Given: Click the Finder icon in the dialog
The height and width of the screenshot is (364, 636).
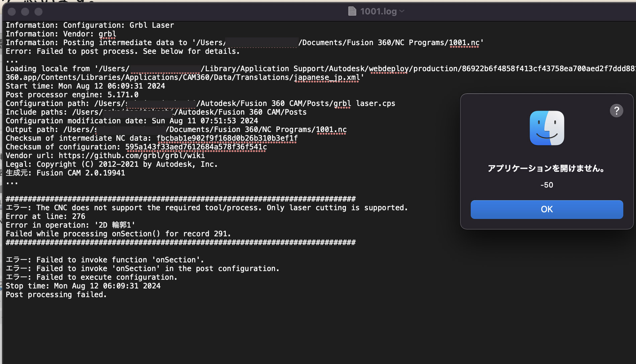Looking at the screenshot, I should tap(547, 128).
